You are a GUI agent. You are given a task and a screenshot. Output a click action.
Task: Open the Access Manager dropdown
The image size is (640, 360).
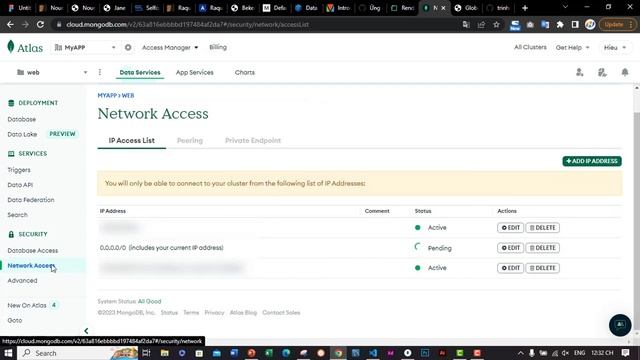pyautogui.click(x=170, y=47)
